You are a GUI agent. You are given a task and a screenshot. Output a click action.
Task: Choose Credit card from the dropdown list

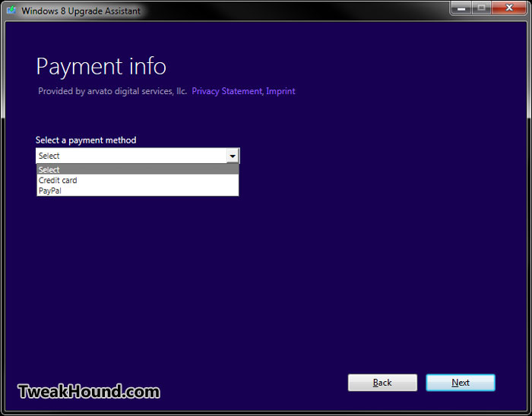tap(138, 180)
